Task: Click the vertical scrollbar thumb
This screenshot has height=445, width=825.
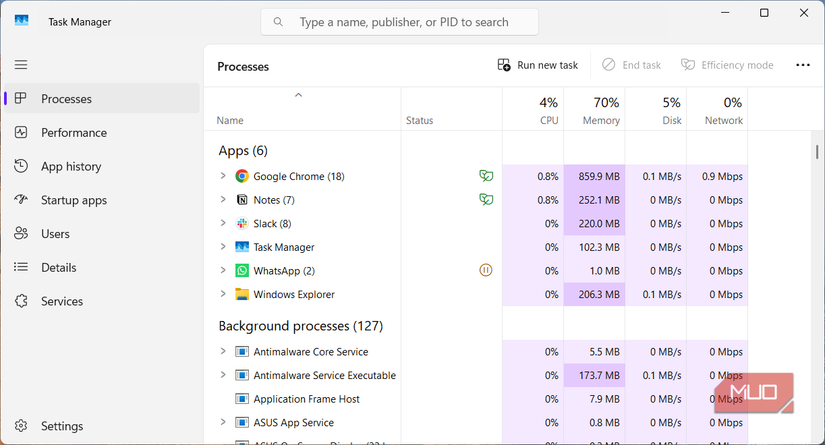Action: (817, 152)
